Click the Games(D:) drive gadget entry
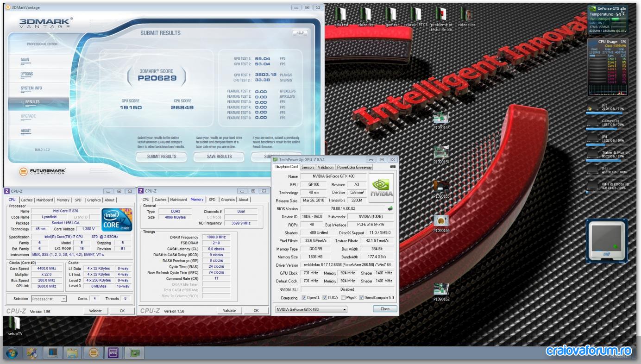This screenshot has height=364, width=641. [x=608, y=124]
